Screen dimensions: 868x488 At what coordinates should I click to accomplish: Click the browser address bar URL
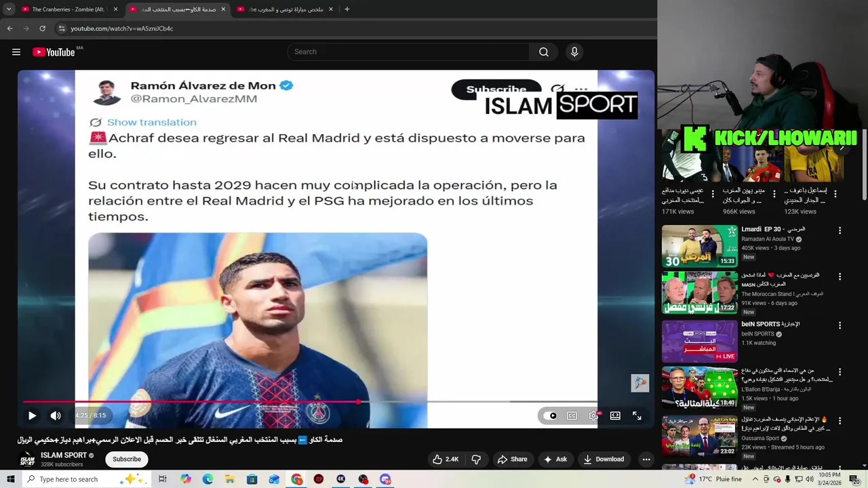point(122,28)
